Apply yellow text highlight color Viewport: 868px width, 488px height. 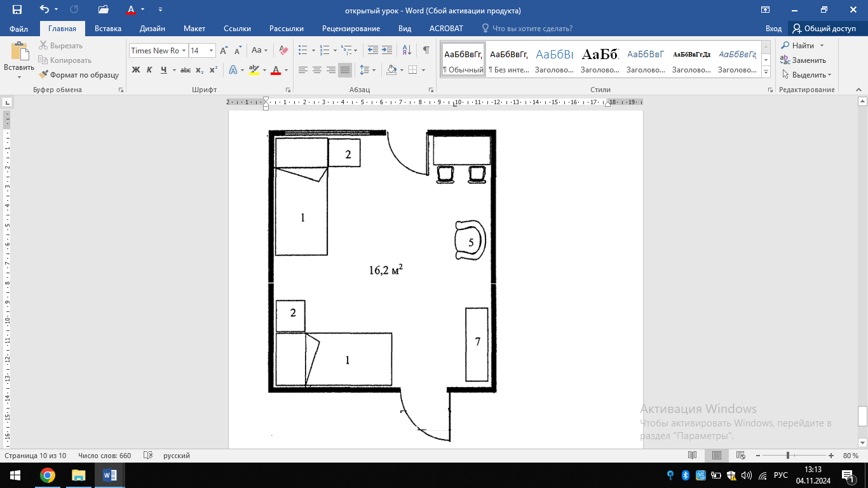254,70
